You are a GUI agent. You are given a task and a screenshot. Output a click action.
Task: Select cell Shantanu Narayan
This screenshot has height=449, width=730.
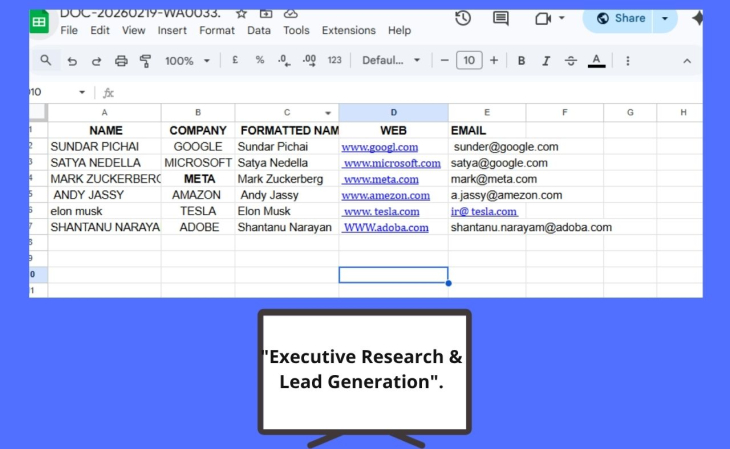pyautogui.click(x=287, y=227)
